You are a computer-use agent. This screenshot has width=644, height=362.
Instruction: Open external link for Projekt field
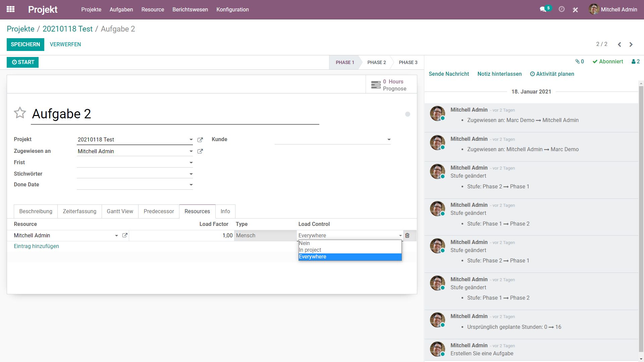click(200, 140)
